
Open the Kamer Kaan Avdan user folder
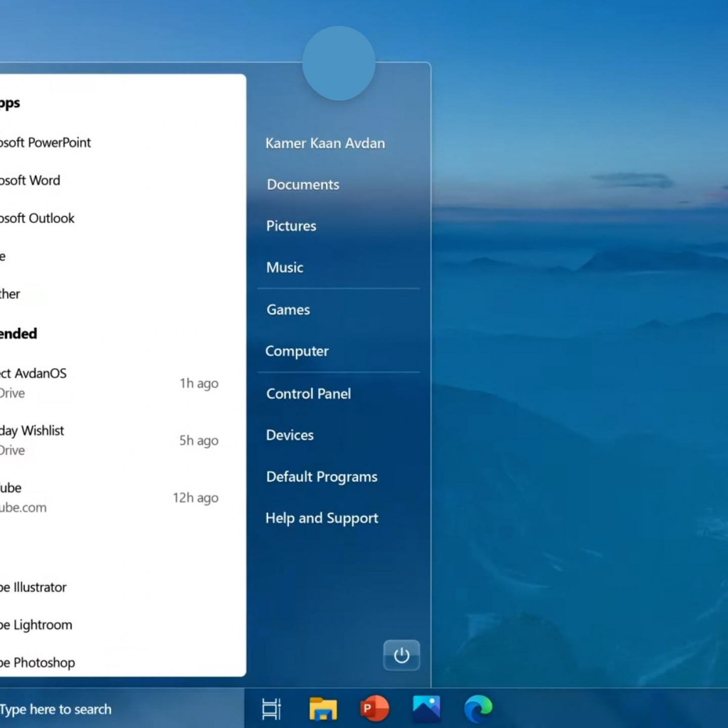coord(325,143)
